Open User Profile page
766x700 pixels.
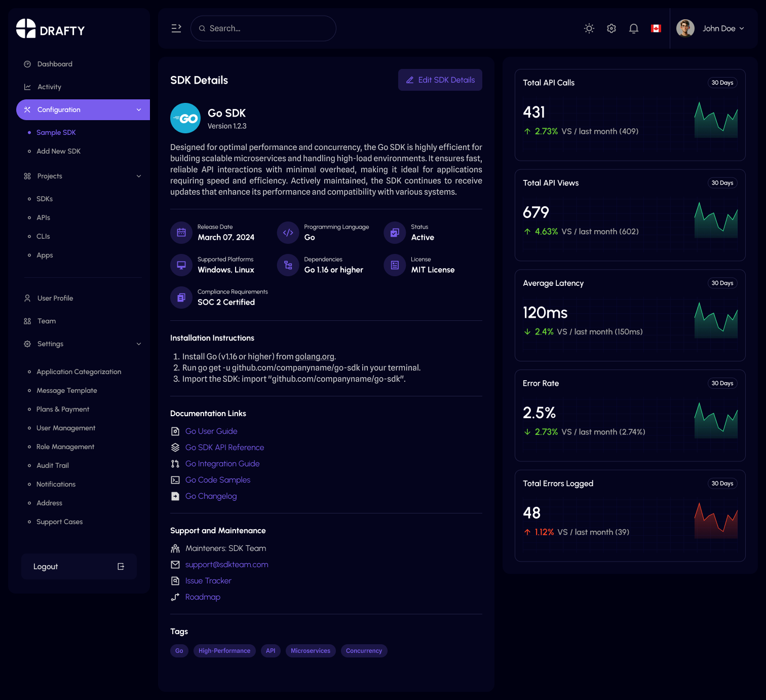pyautogui.click(x=55, y=298)
